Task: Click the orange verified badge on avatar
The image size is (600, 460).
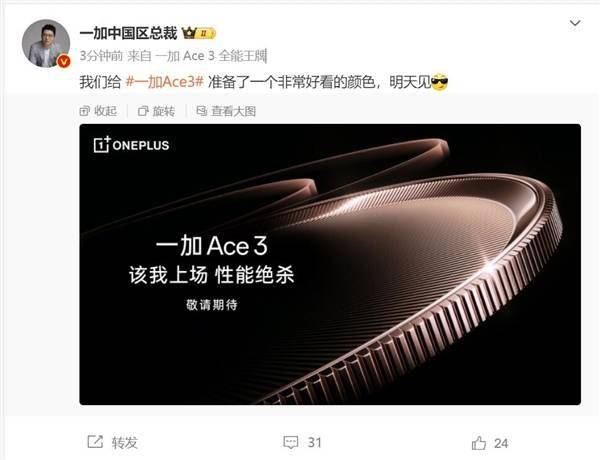Action: [x=64, y=61]
